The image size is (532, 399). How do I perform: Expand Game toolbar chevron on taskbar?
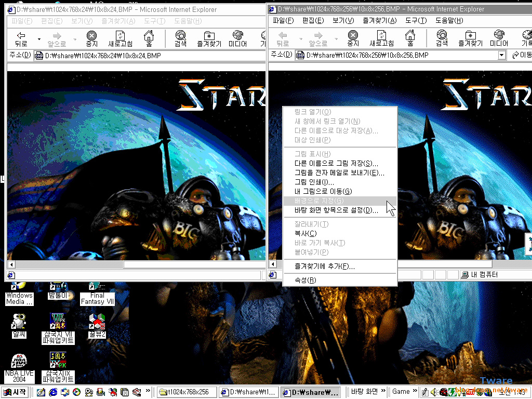[415, 391]
